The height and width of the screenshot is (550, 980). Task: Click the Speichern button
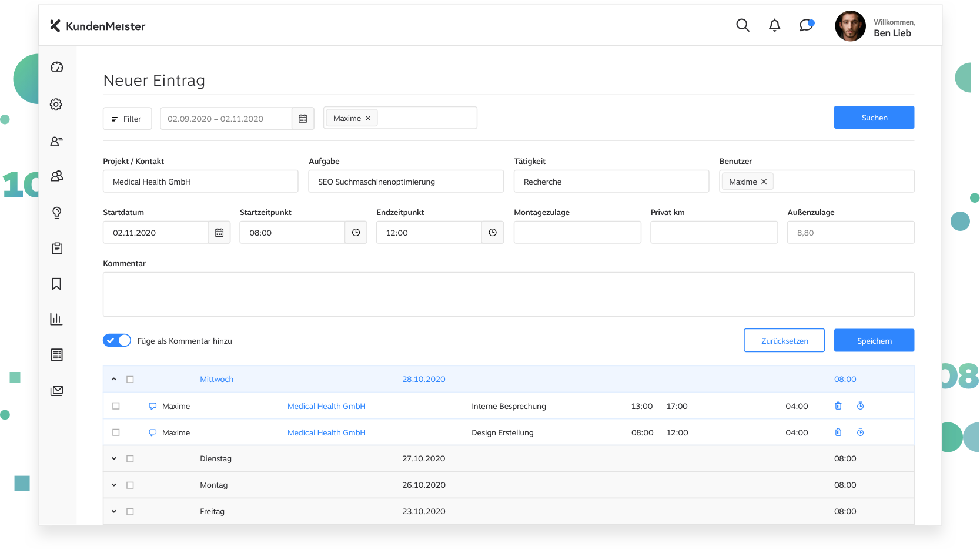coord(874,341)
